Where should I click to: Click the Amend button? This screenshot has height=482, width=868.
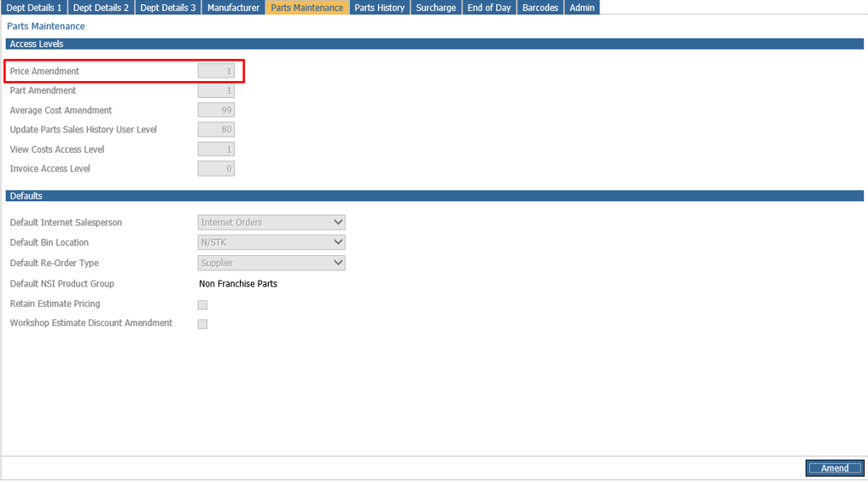834,468
